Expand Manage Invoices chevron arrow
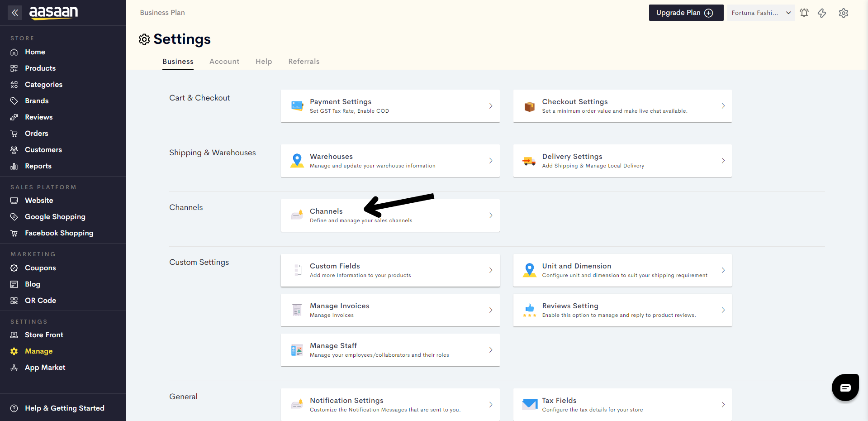 click(491, 310)
